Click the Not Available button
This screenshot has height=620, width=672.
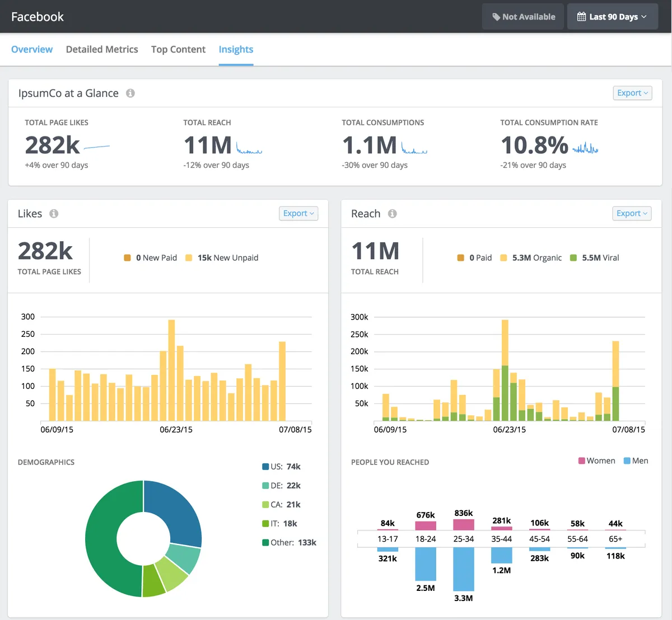[x=524, y=17]
